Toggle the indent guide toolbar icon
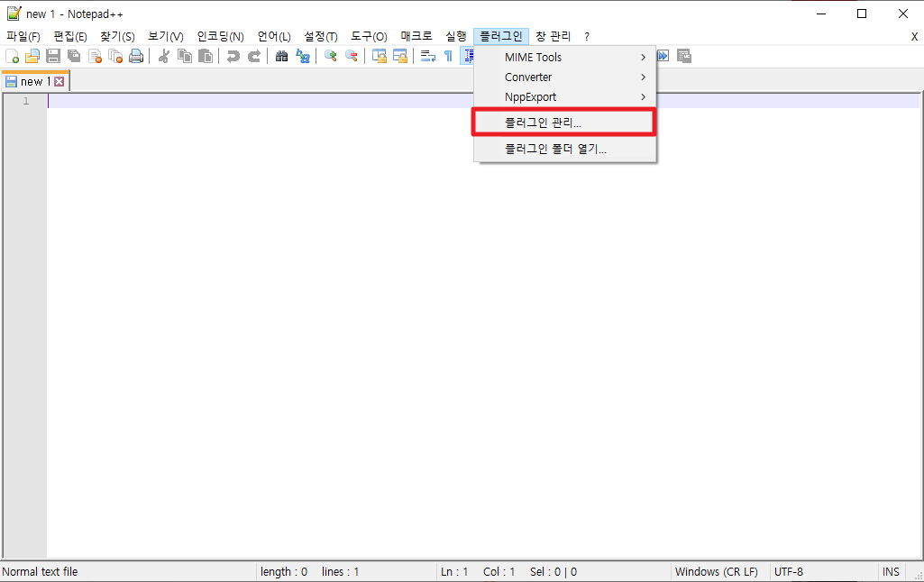924x582 pixels. [468, 56]
